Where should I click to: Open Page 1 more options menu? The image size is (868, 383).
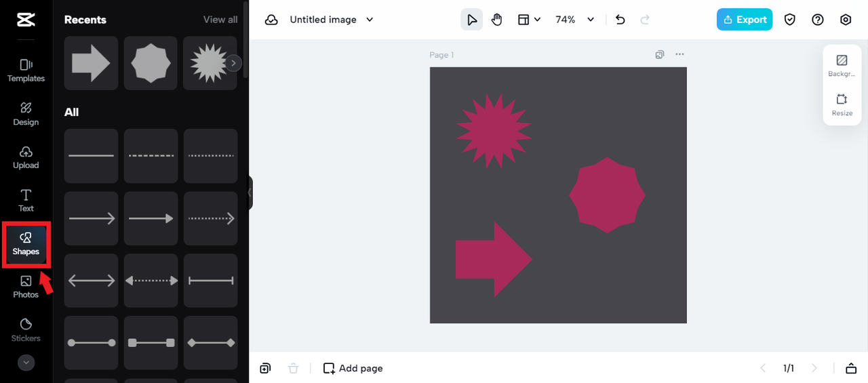[679, 54]
